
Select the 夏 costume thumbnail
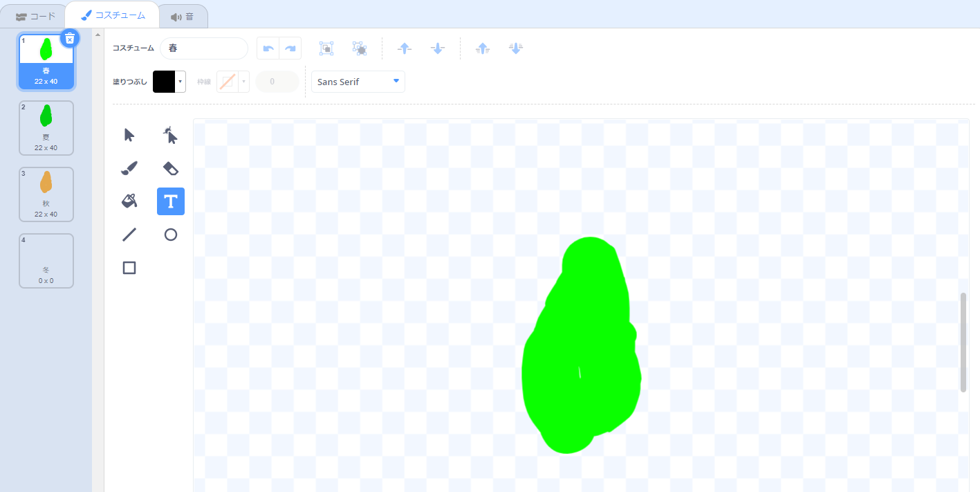(x=46, y=127)
